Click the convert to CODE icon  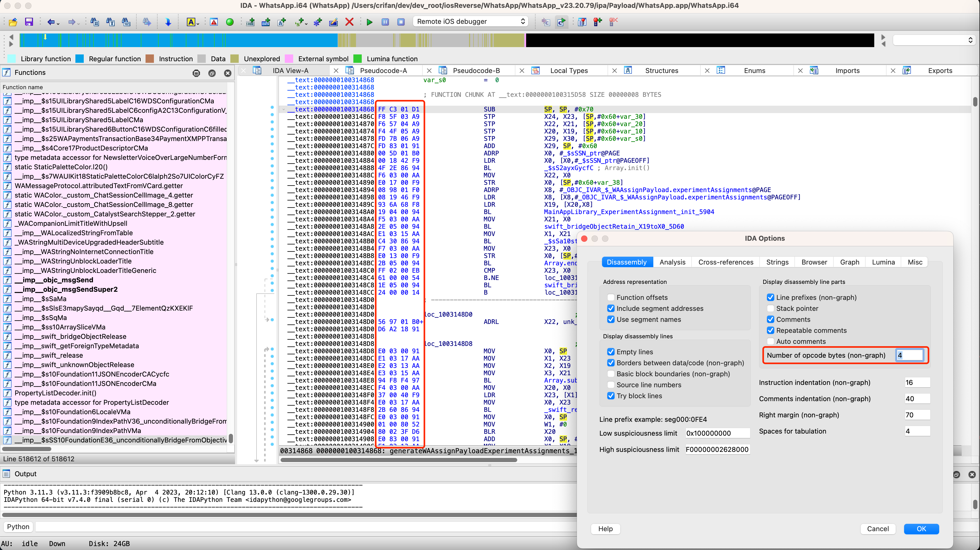(250, 22)
